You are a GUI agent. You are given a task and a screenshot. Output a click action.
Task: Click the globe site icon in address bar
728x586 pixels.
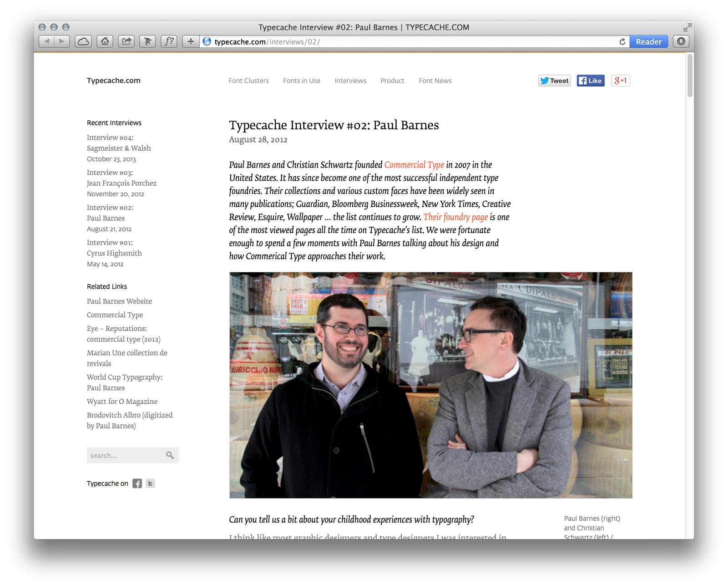[x=207, y=41]
